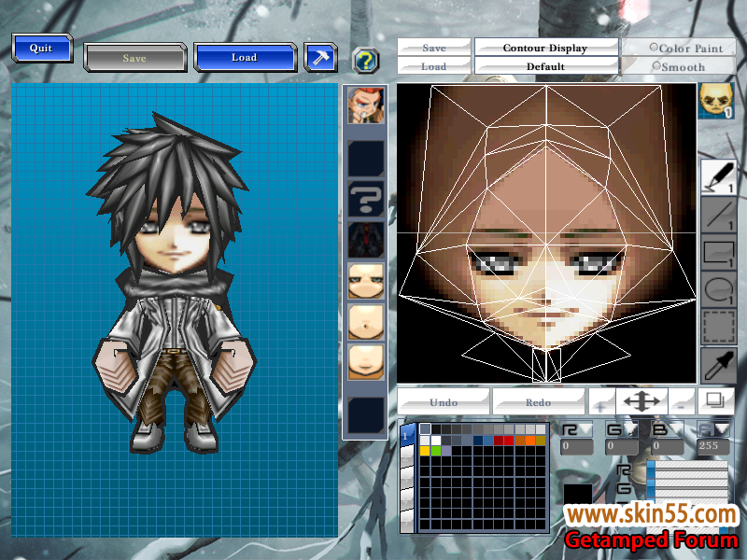The width and height of the screenshot is (747, 560).
Task: Zoom in with the plus icon
Action: click(600, 402)
